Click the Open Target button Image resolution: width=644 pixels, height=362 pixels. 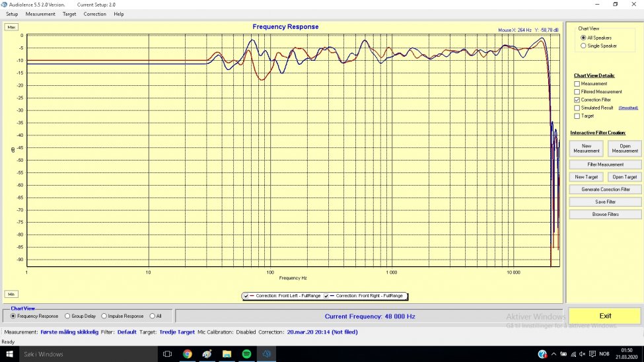click(625, 177)
